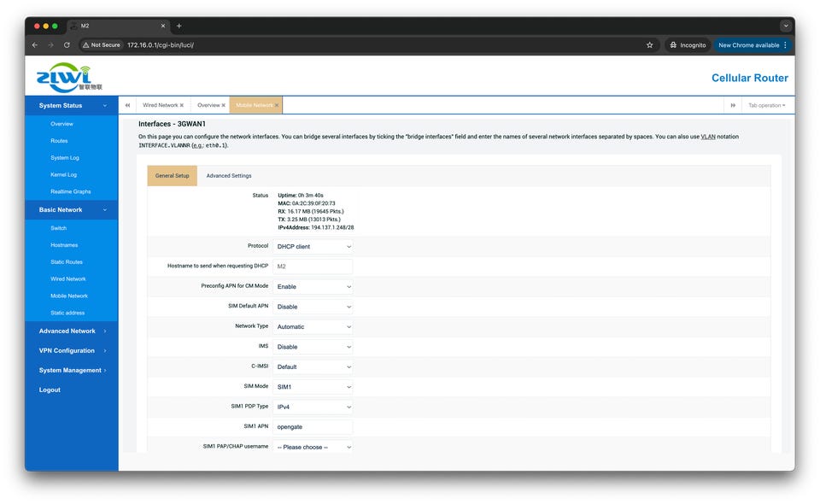Open Overview in the sidebar
This screenshot has width=820, height=504.
pyautogui.click(x=61, y=125)
